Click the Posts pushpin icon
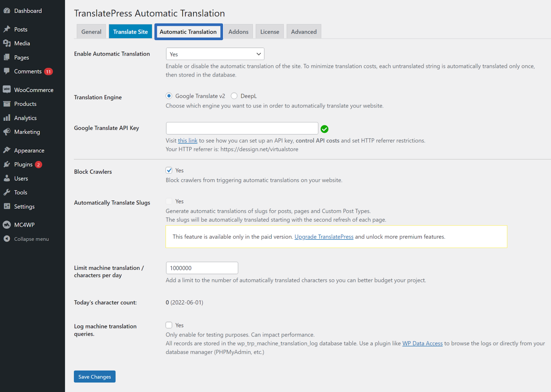This screenshot has height=392, width=551. 7,29
